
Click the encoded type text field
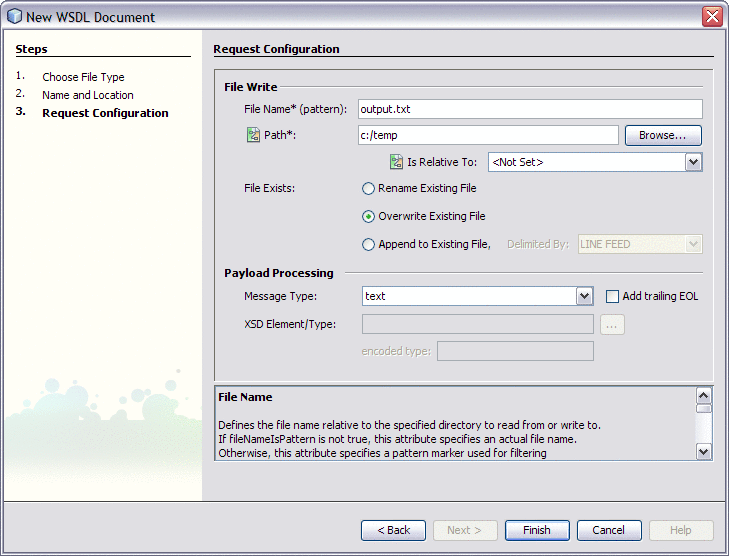[x=515, y=351]
